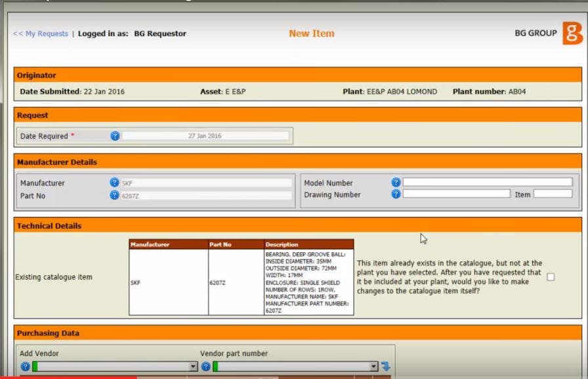The width and height of the screenshot is (588, 379).
Task: Click the New Item page title
Action: point(312,33)
